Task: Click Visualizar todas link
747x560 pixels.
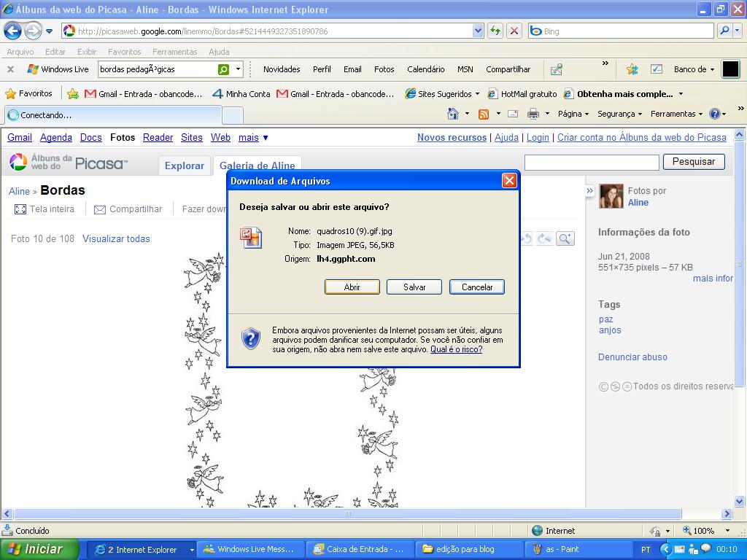Action: pos(116,239)
